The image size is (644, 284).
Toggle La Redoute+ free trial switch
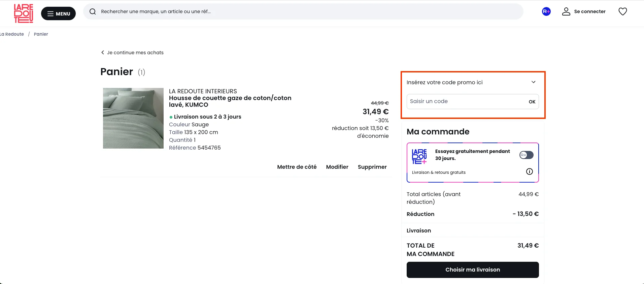[x=527, y=155]
